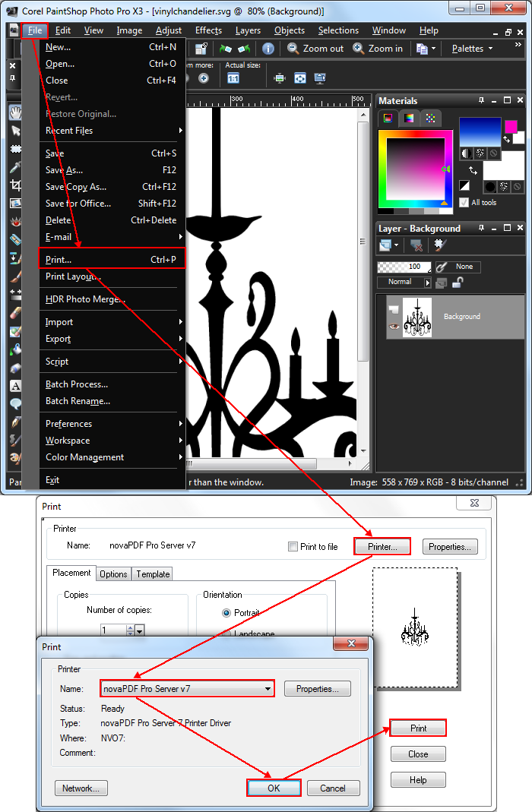Click the image information icon
The image size is (532, 812).
268,49
